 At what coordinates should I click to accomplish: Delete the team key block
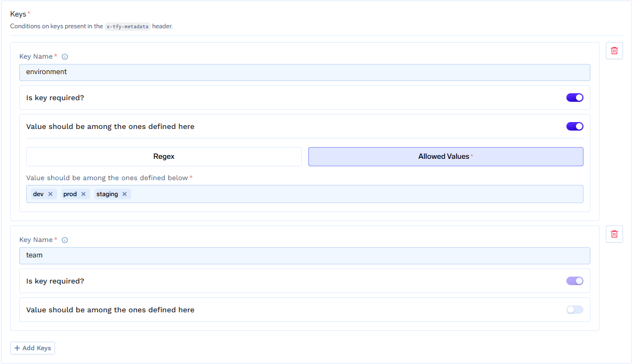[614, 234]
